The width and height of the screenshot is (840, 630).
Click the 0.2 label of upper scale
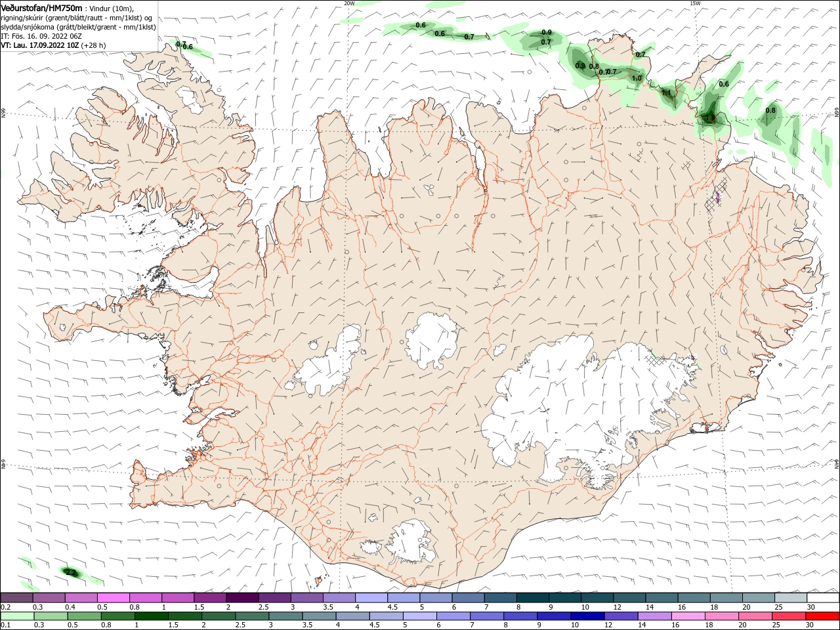5,607
